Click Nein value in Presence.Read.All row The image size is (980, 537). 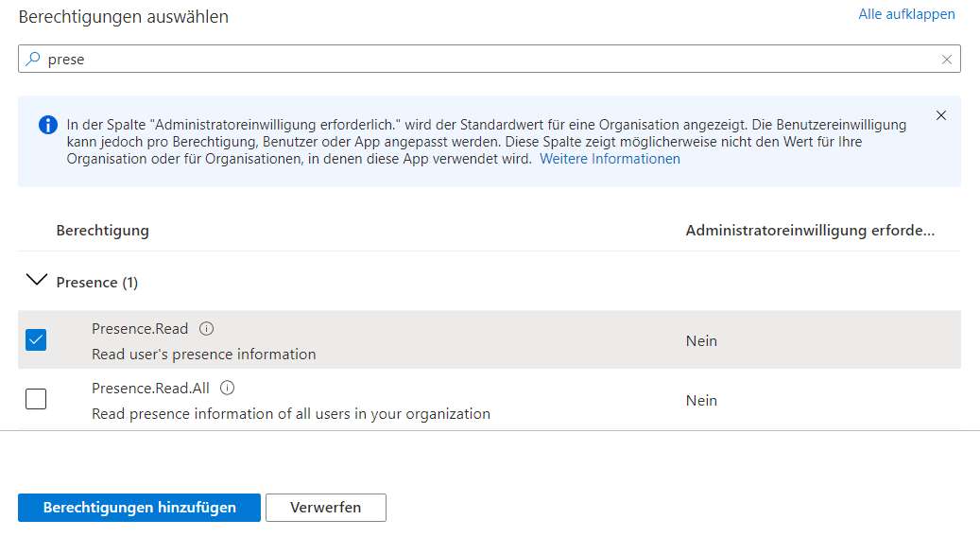[701, 400]
